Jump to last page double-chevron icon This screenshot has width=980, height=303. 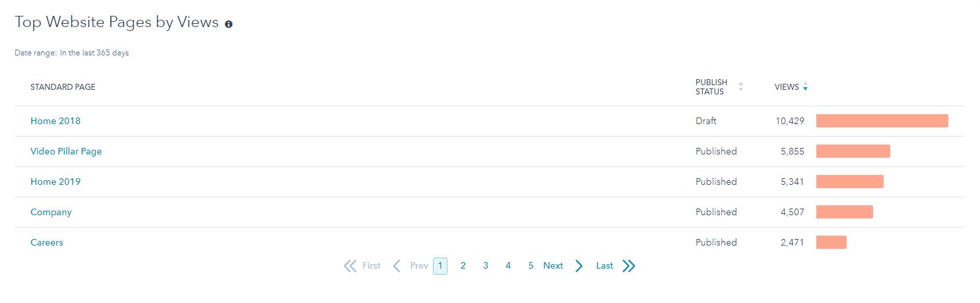pyautogui.click(x=629, y=266)
